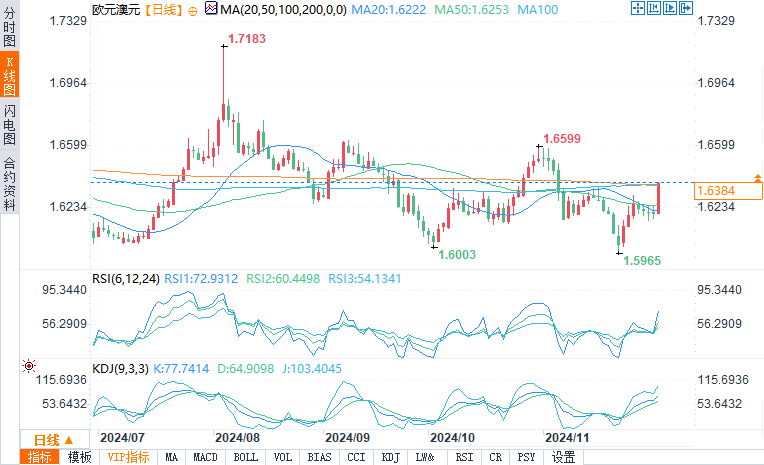
Task: Apply RSI indicator from bottom bar
Action: click(464, 457)
